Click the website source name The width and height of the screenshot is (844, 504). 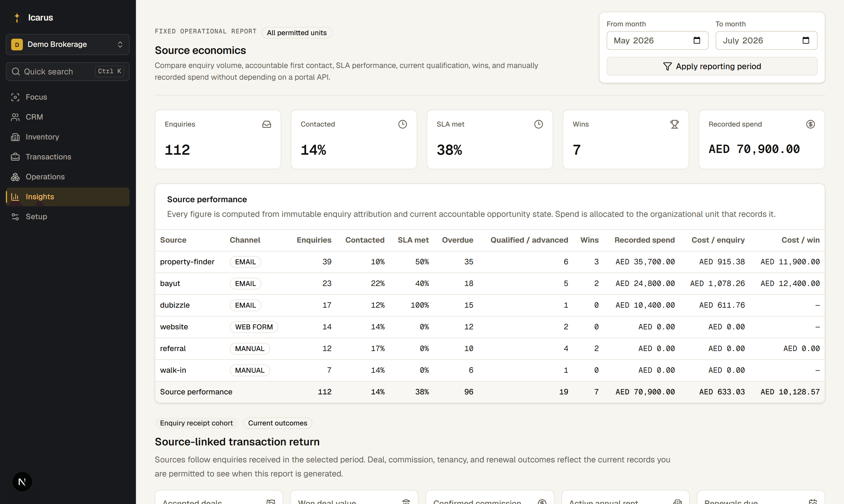(174, 327)
